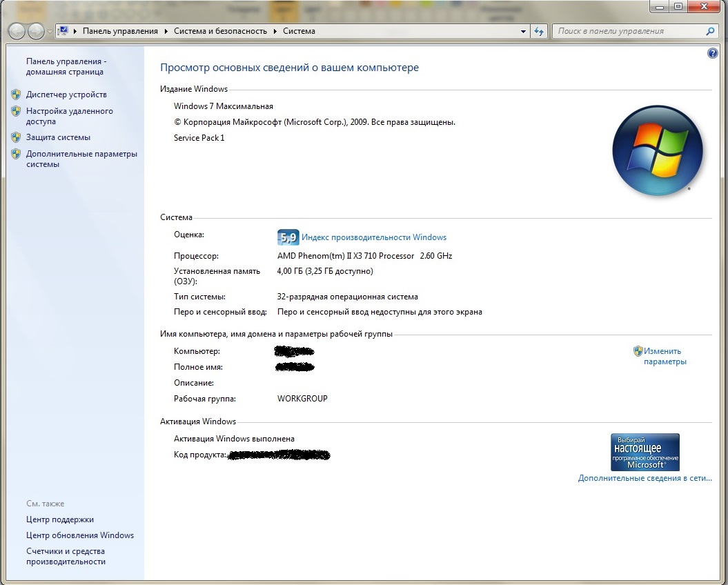The height and width of the screenshot is (585, 728).
Task: Open the recent pages dropdown next to Forward
Action: pyautogui.click(x=50, y=32)
